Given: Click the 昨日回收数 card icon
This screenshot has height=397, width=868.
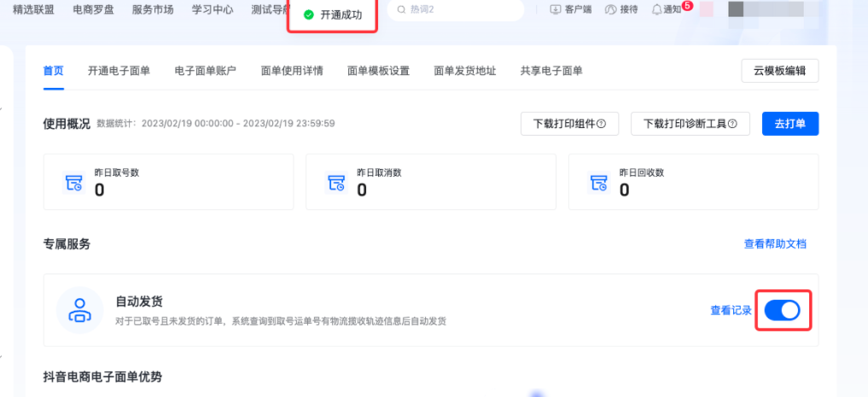Looking at the screenshot, I should click(x=599, y=183).
